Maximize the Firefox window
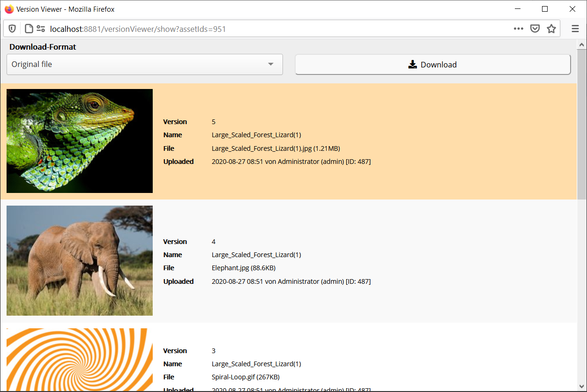 tap(545, 9)
